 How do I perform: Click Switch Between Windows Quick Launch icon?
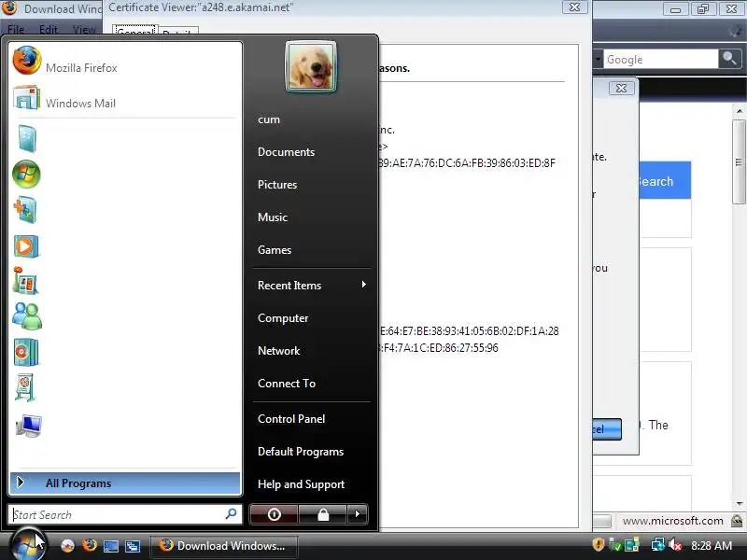click(x=133, y=546)
